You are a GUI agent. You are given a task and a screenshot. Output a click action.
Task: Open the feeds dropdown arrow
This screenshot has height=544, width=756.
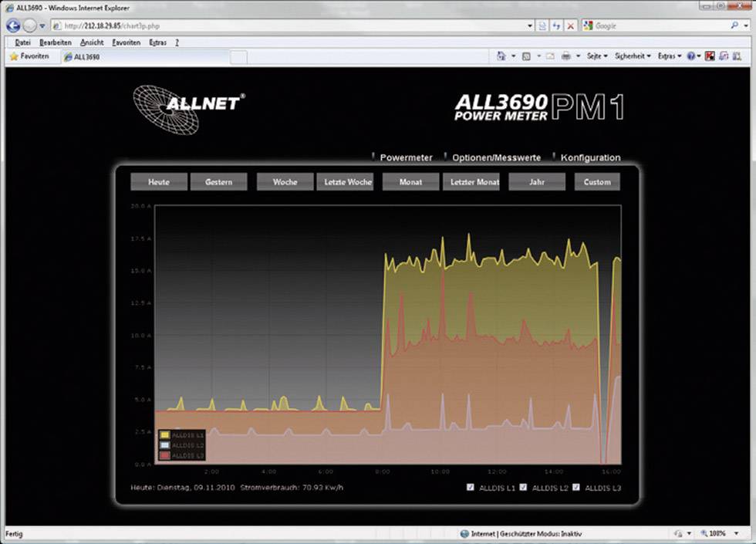click(x=538, y=56)
